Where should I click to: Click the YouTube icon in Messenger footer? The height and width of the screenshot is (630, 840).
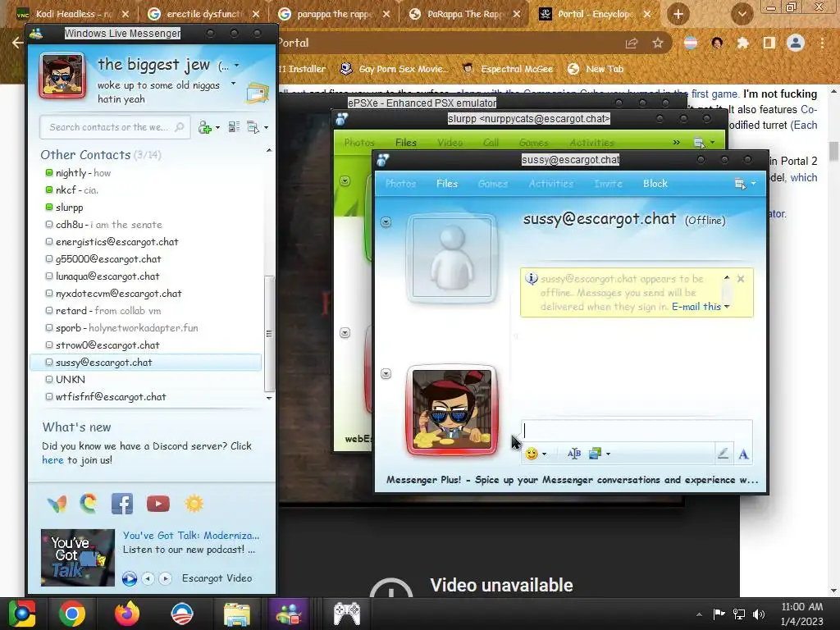[x=158, y=504]
